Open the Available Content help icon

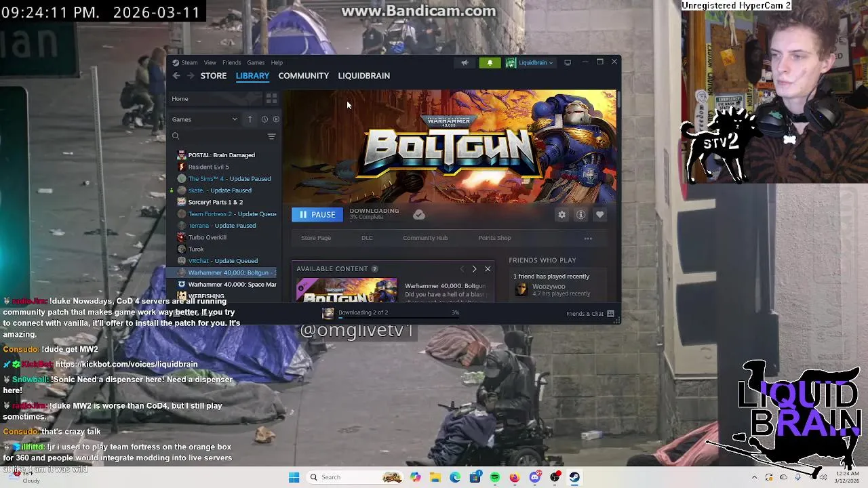374,269
